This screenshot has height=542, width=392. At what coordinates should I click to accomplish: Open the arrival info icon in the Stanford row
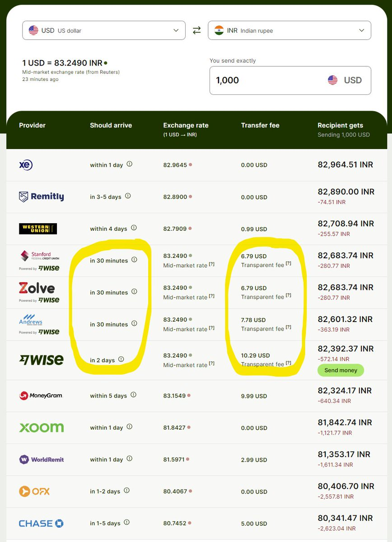[134, 260]
